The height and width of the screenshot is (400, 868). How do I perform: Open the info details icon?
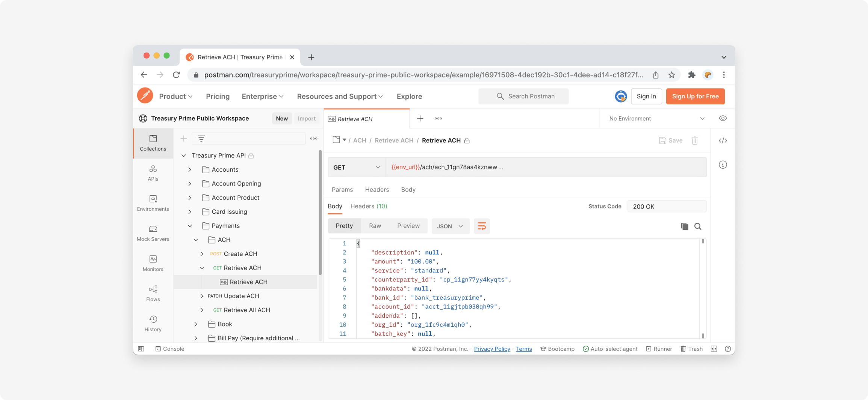click(723, 165)
